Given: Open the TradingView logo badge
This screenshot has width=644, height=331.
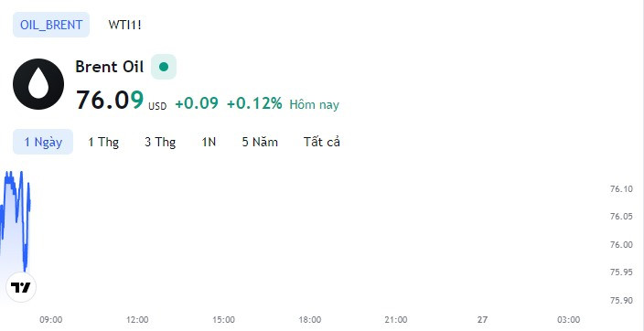Looking at the screenshot, I should pos(21,287).
